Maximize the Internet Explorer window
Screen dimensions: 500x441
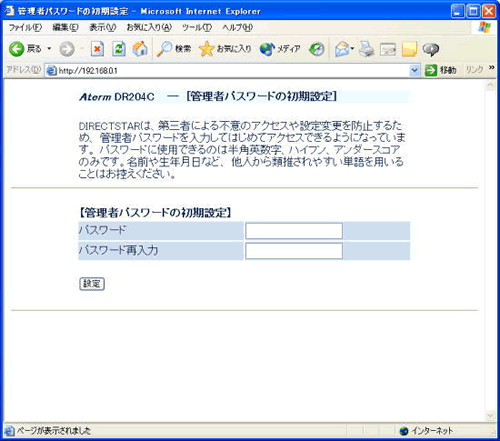point(473,11)
